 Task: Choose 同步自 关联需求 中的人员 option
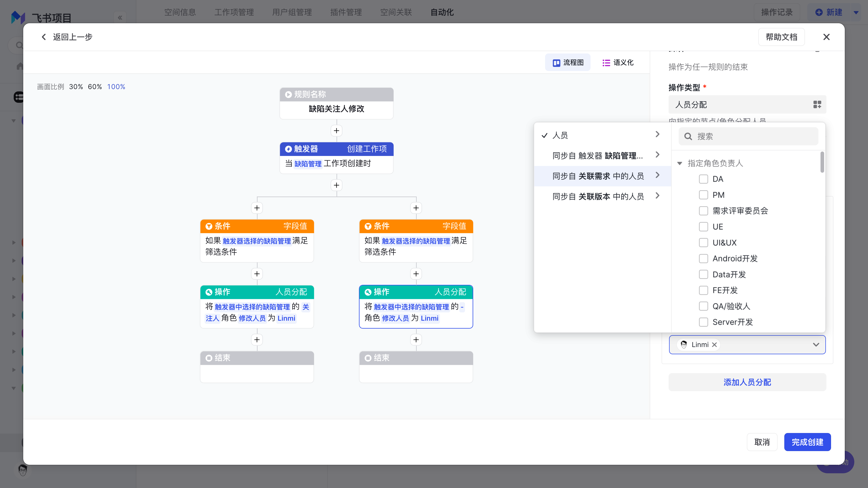point(602,176)
